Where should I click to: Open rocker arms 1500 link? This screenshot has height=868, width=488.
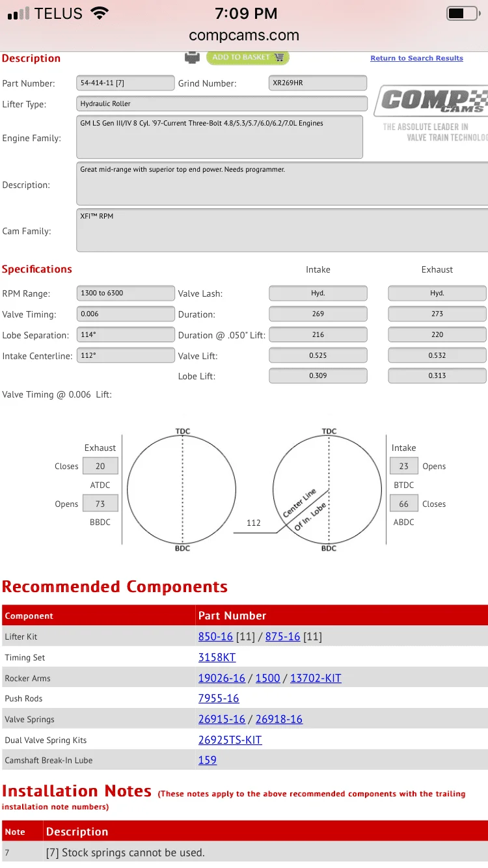[x=268, y=678]
